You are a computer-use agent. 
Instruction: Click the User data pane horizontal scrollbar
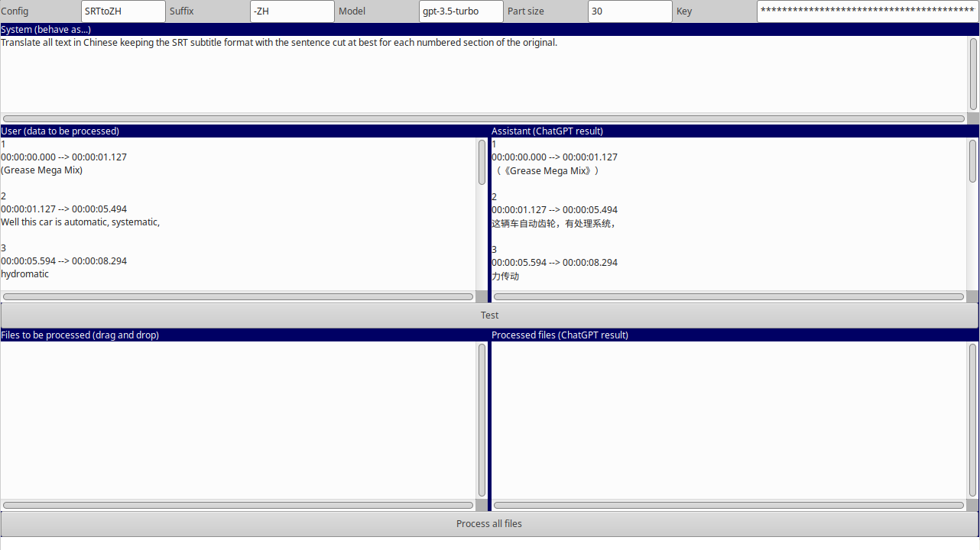pos(238,296)
